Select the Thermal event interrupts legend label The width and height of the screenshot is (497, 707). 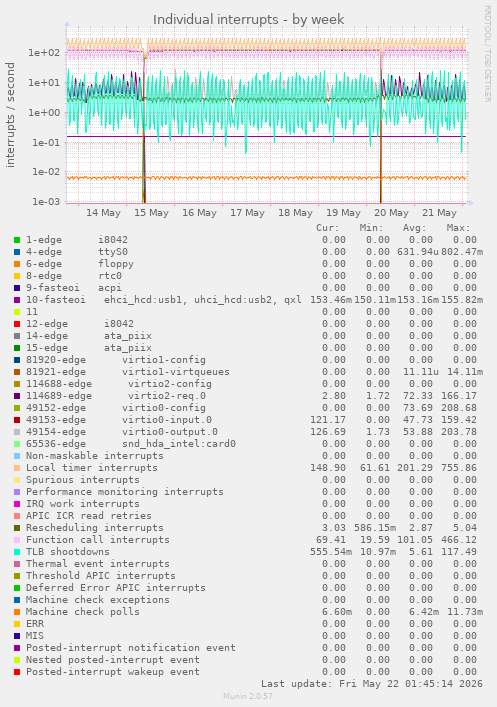97,564
